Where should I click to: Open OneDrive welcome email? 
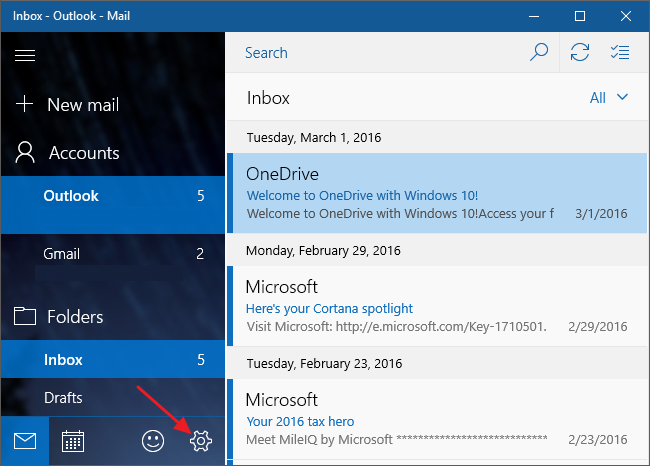(x=437, y=193)
